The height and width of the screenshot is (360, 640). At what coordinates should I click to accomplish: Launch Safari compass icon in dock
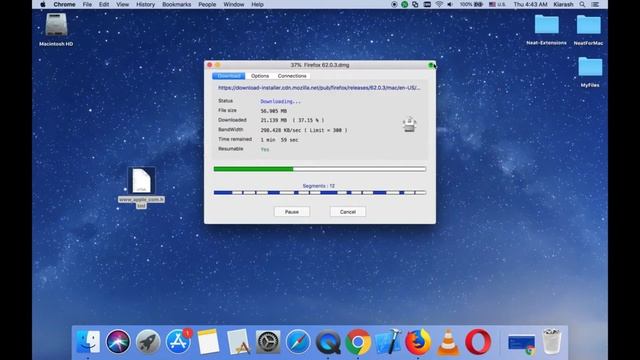298,342
